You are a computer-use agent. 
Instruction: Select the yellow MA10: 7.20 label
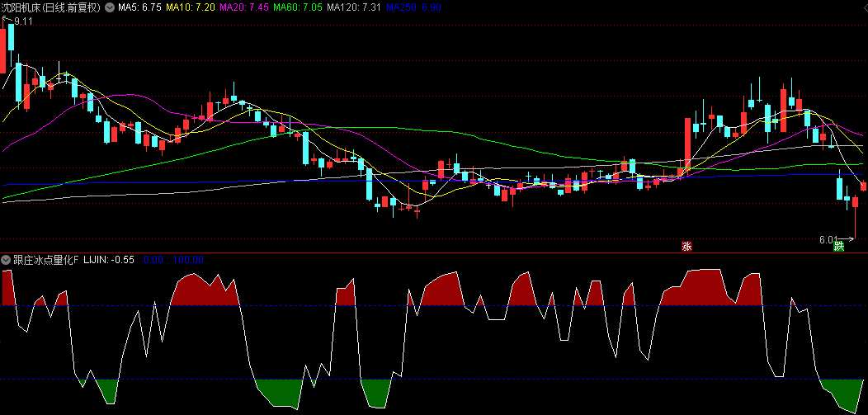click(191, 7)
